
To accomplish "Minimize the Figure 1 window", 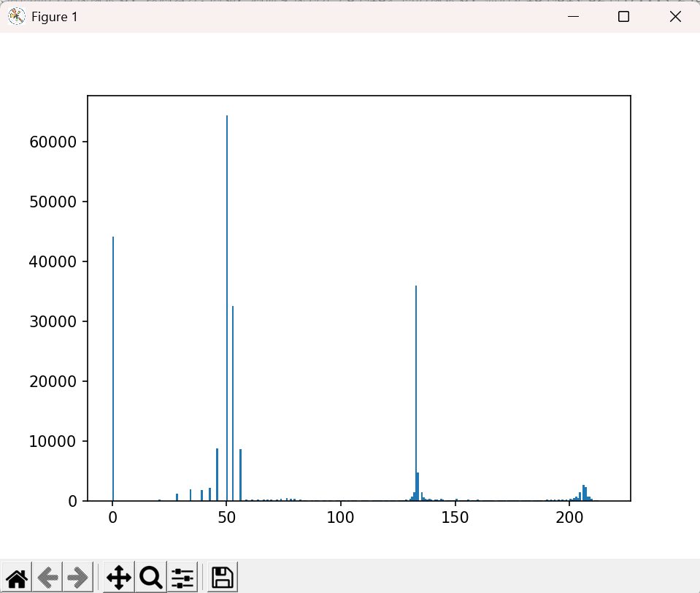I will [573, 17].
